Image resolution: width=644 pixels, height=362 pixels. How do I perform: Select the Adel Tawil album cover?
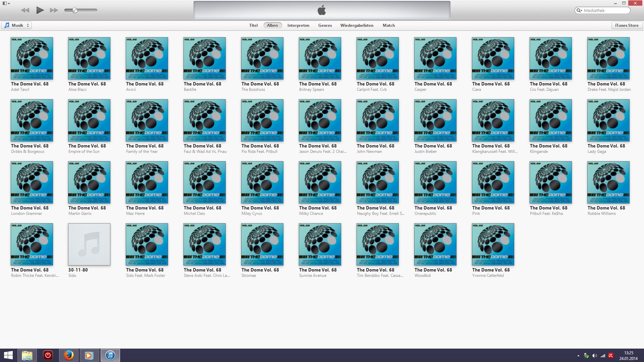pos(32,58)
